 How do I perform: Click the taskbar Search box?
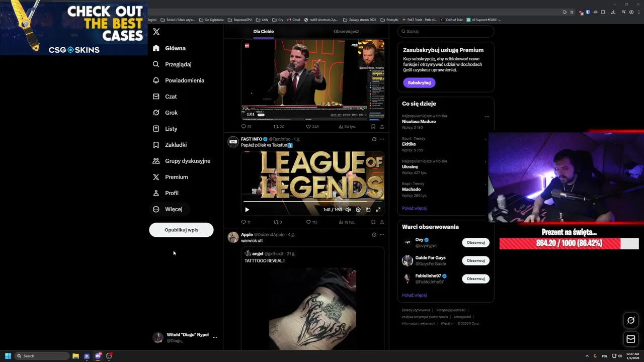coord(42,356)
